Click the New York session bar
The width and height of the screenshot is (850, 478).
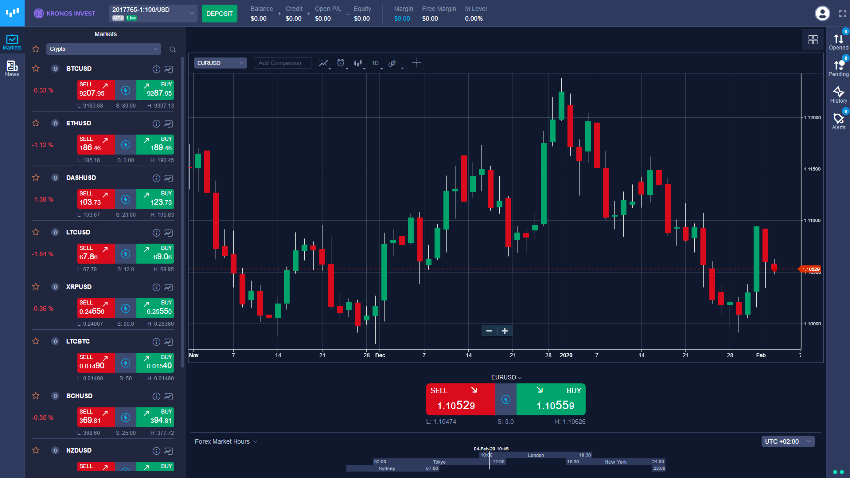616,462
